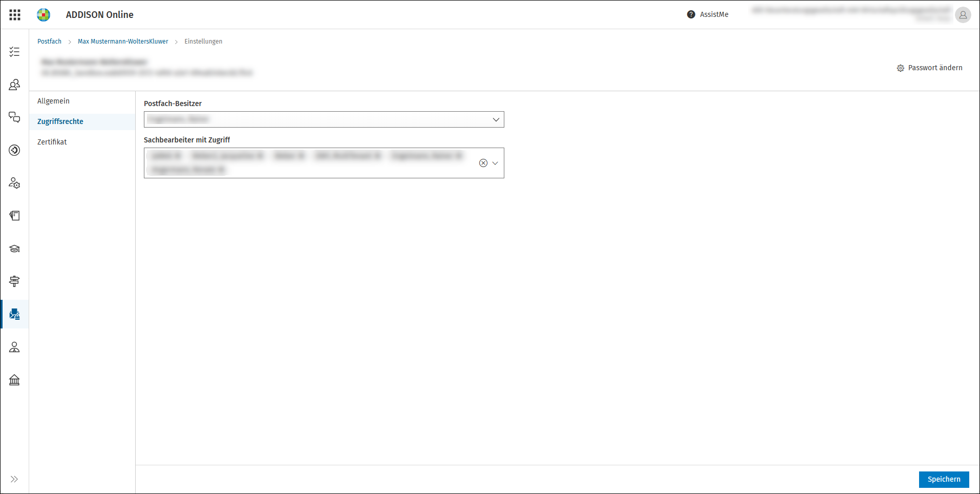Open the Postfach mailbox sidebar icon

pyautogui.click(x=14, y=314)
